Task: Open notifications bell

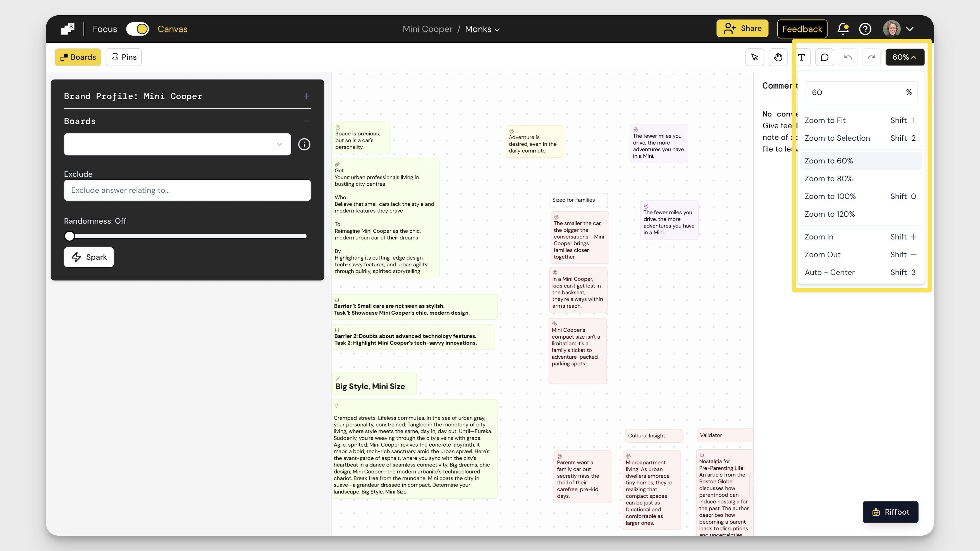Action: pyautogui.click(x=843, y=29)
